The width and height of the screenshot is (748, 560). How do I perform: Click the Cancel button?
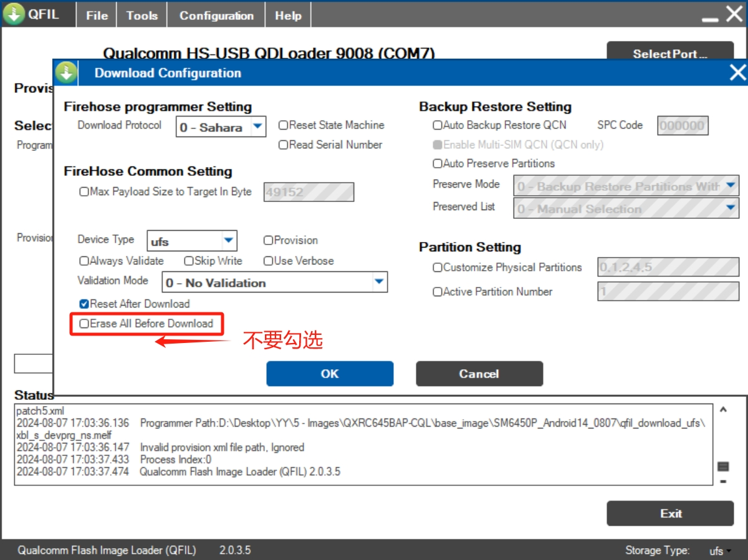(x=479, y=374)
